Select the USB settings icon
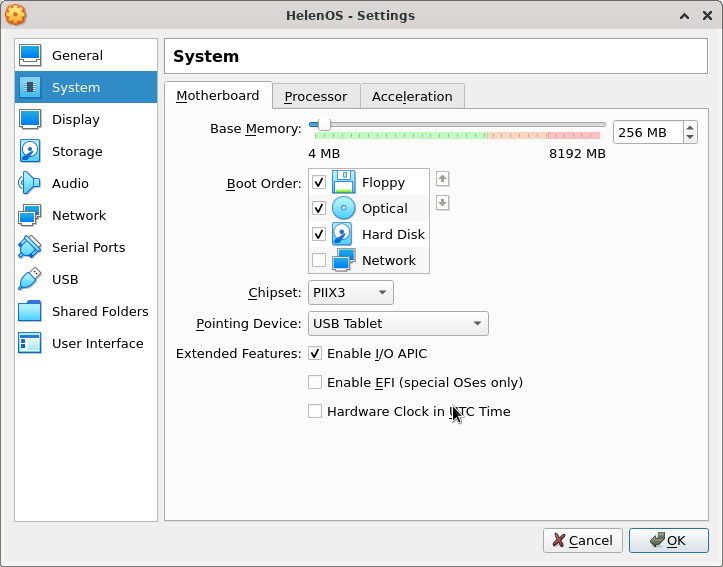The height and width of the screenshot is (567, 723). pyautogui.click(x=30, y=280)
